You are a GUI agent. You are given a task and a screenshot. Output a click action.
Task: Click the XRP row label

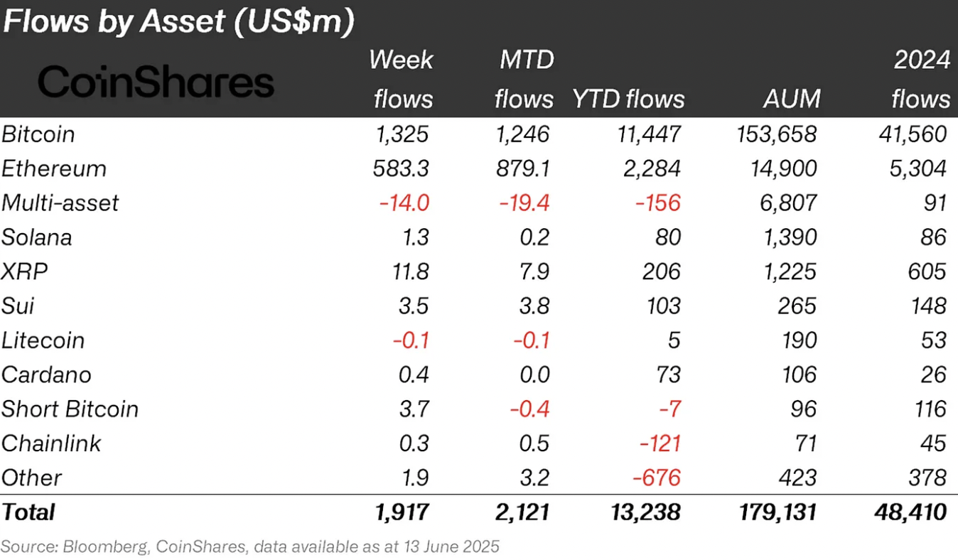click(19, 271)
